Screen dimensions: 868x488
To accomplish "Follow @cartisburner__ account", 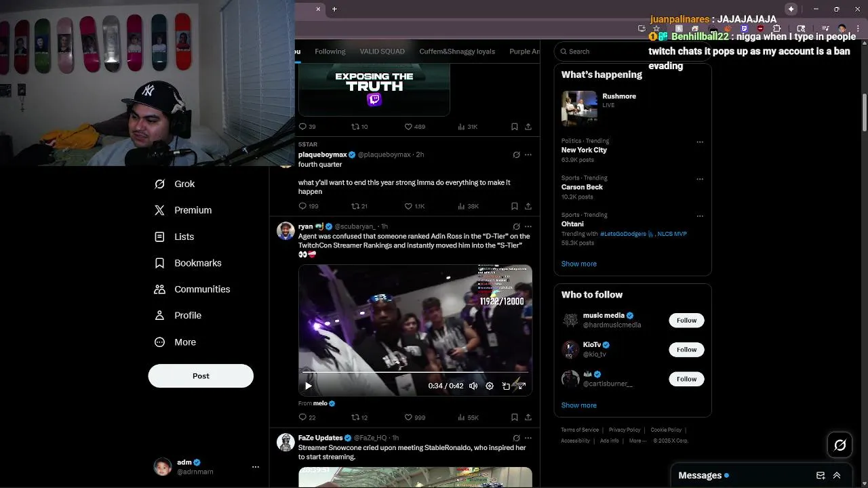I will [x=686, y=379].
